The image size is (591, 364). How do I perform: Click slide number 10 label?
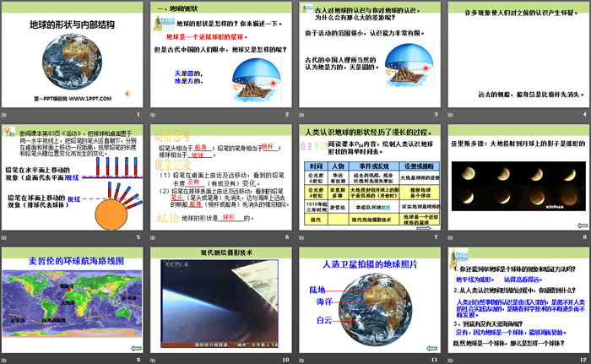tap(286, 360)
